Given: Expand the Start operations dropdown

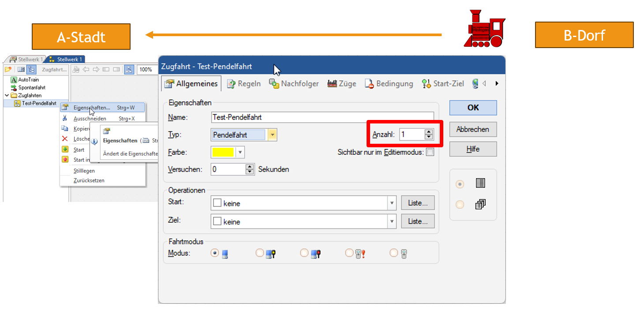Looking at the screenshot, I should click(x=391, y=203).
